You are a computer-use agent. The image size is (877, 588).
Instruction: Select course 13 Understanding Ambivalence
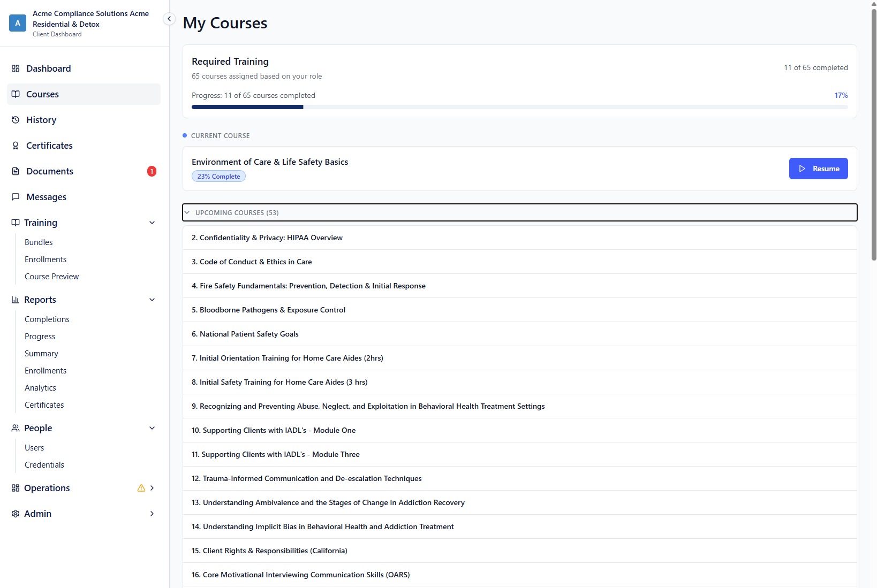click(519, 502)
